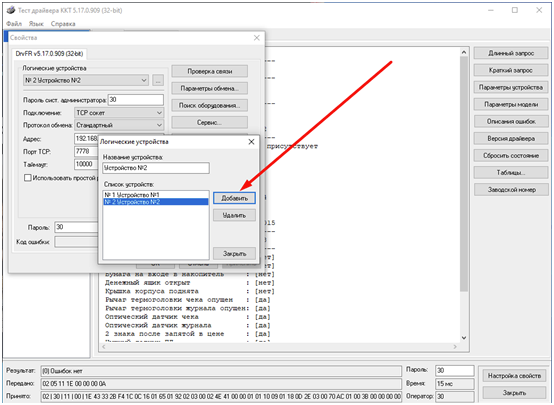
Task: Click the Проверка связи button
Action: point(210,71)
